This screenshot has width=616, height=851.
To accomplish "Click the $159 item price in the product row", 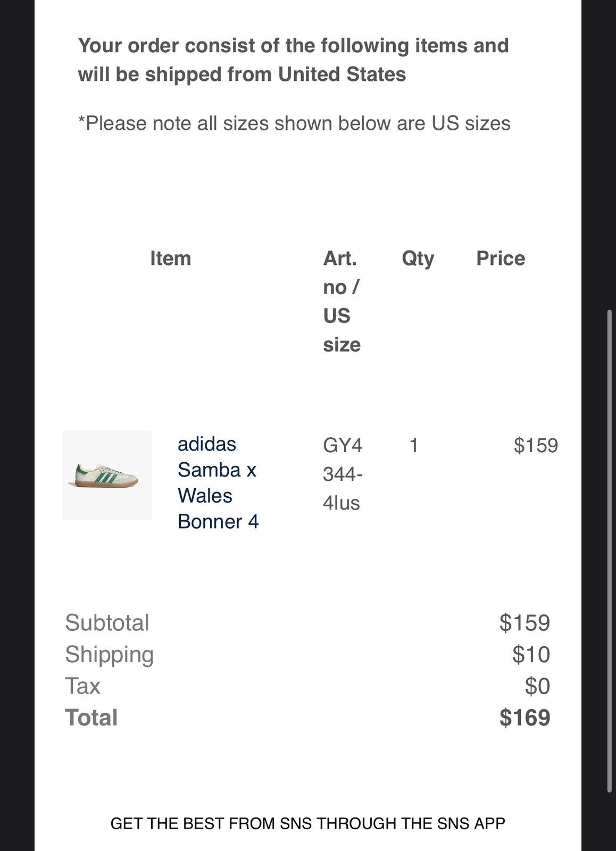I will coord(536,445).
